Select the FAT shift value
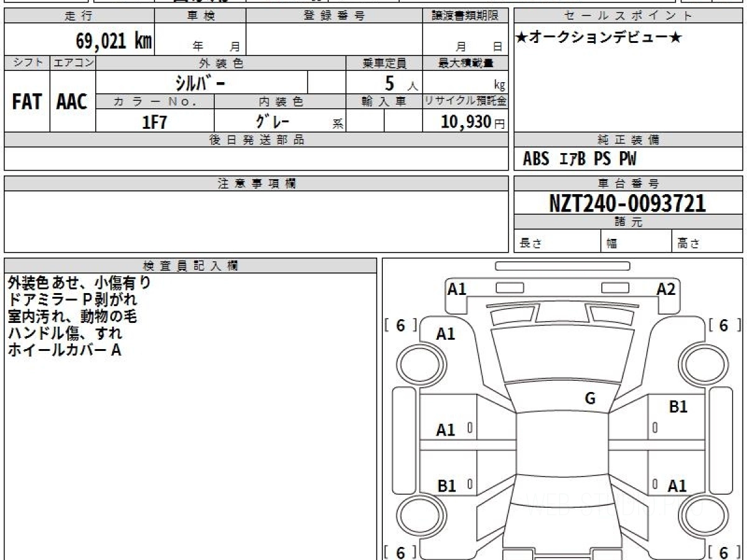The height and width of the screenshot is (560, 747). coord(27,101)
